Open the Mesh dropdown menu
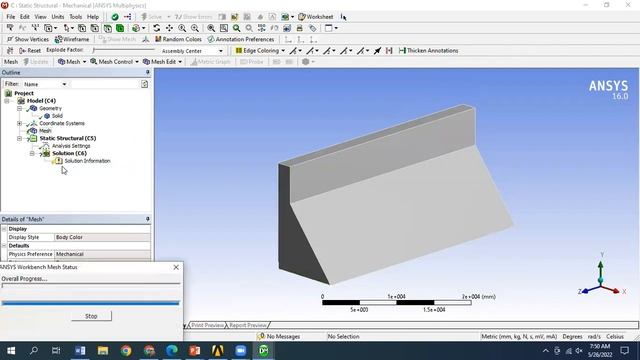Viewport: 640px width, 360px height. click(x=72, y=62)
